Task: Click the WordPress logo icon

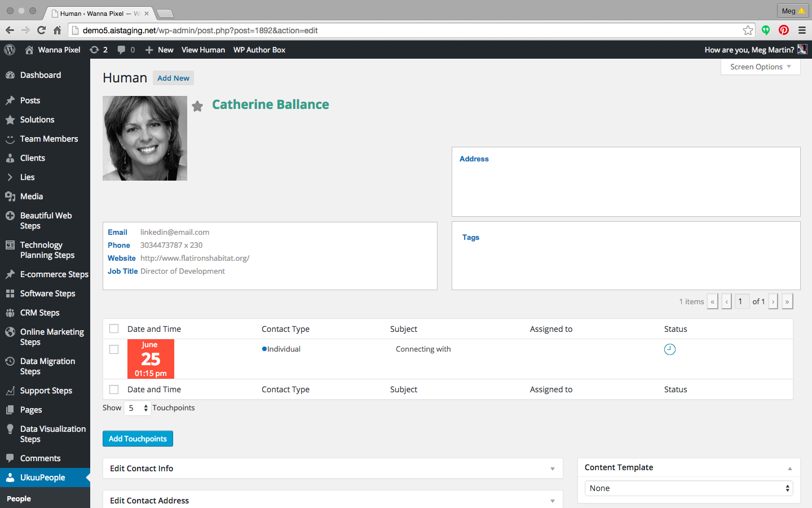Action: [x=10, y=50]
